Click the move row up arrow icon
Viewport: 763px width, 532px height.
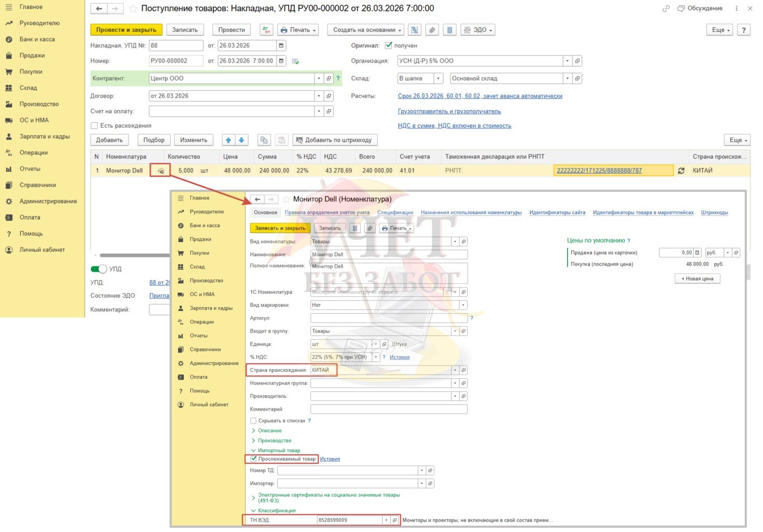(x=228, y=140)
